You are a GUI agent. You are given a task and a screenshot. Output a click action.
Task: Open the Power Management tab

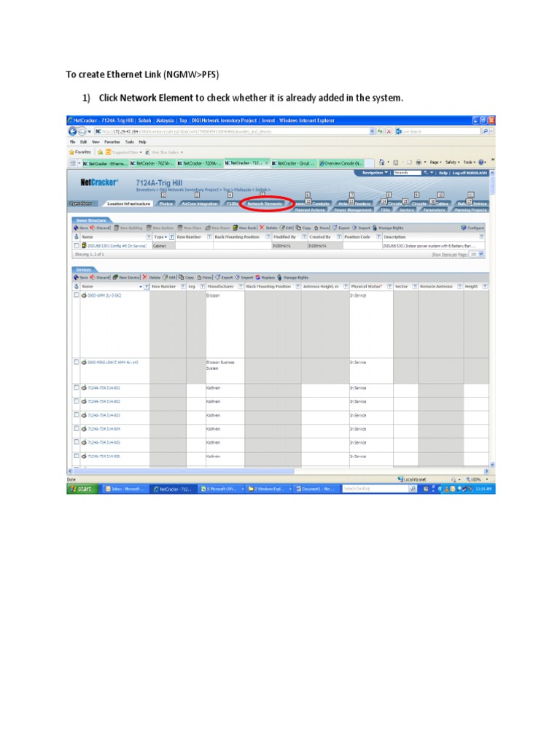point(353,209)
